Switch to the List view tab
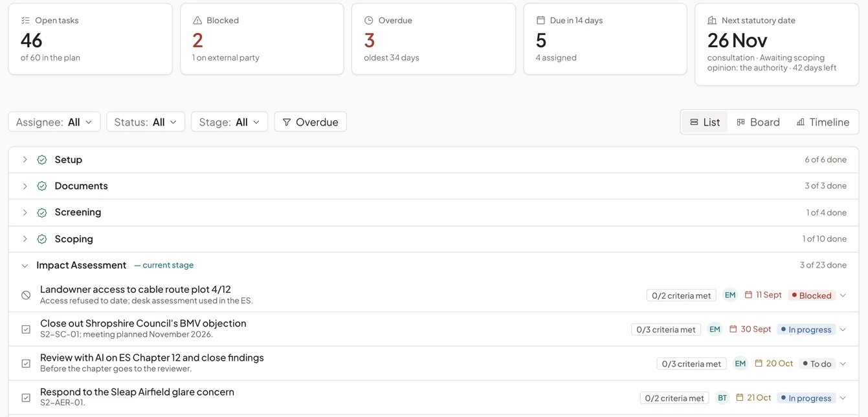The image size is (868, 417). point(705,122)
